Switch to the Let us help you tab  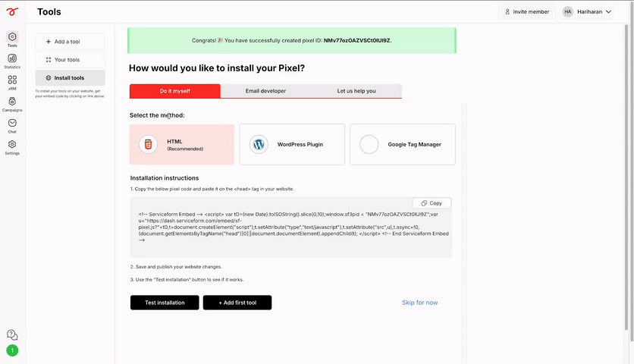coord(356,91)
